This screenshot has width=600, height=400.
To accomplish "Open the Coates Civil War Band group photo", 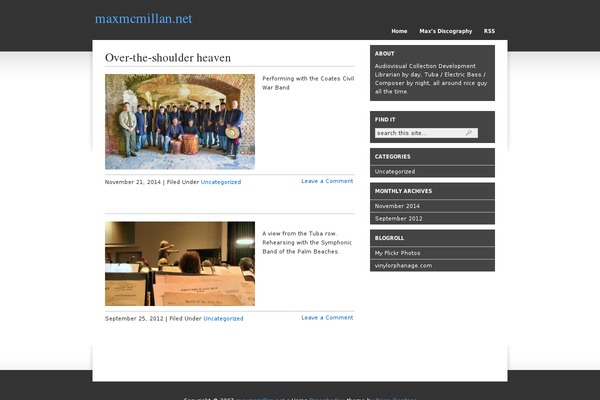I will [x=180, y=122].
